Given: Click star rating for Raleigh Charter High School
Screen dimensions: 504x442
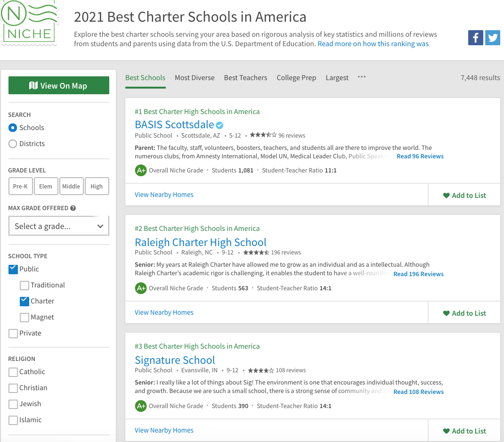Looking at the screenshot, I should (x=256, y=253).
